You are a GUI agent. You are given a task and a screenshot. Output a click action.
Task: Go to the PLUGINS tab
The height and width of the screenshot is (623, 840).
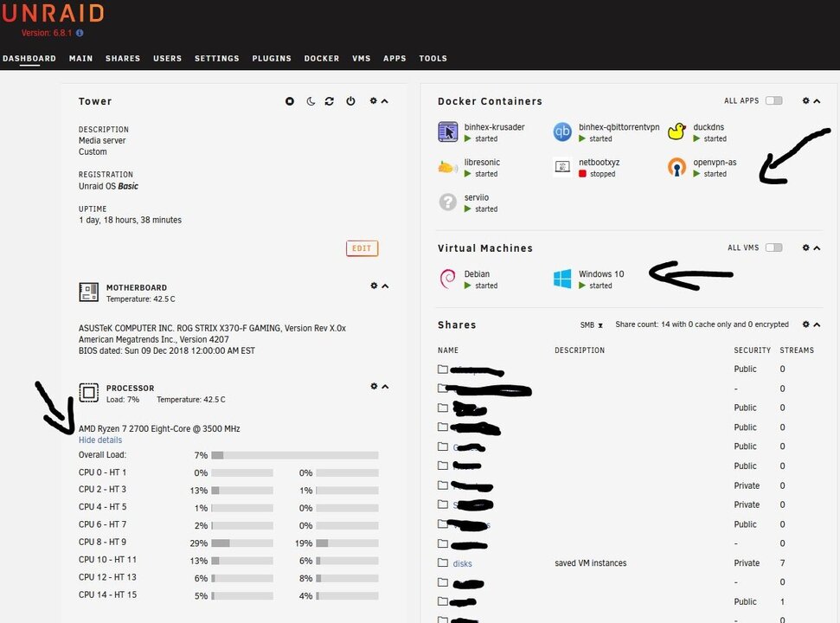pyautogui.click(x=272, y=58)
